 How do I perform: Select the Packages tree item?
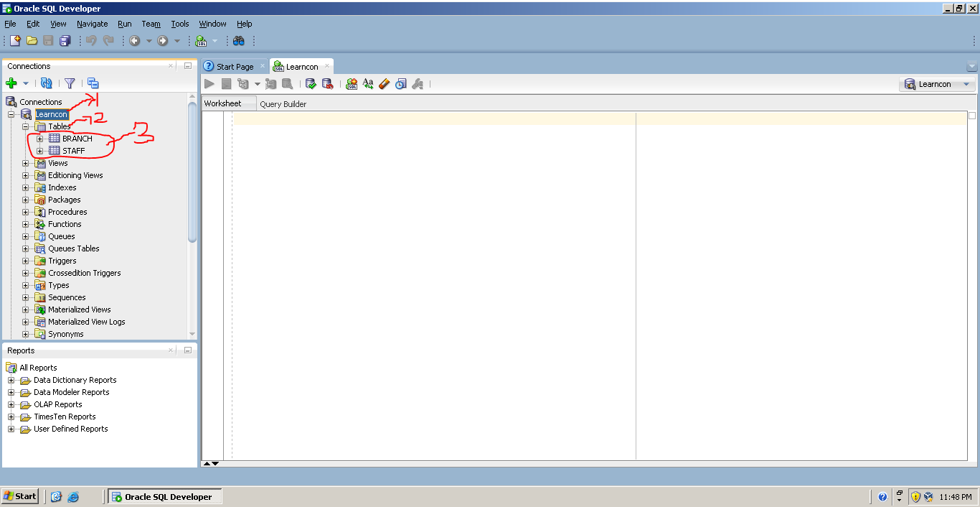point(65,200)
